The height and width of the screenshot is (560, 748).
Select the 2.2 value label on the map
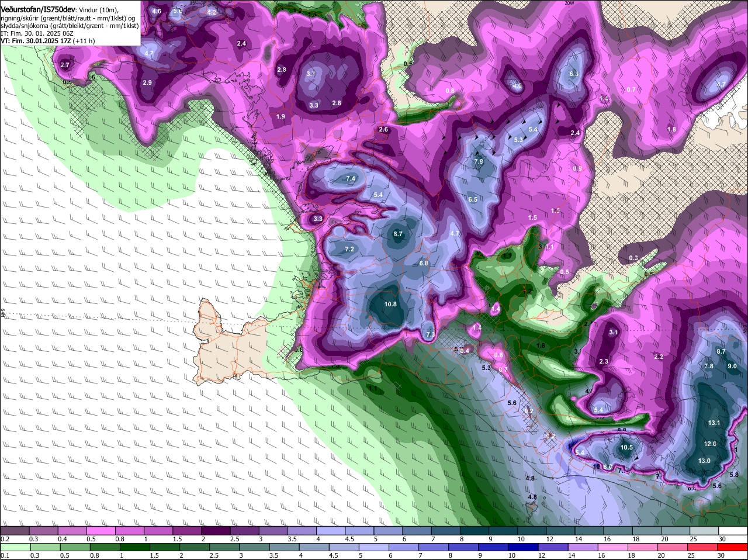(x=659, y=357)
